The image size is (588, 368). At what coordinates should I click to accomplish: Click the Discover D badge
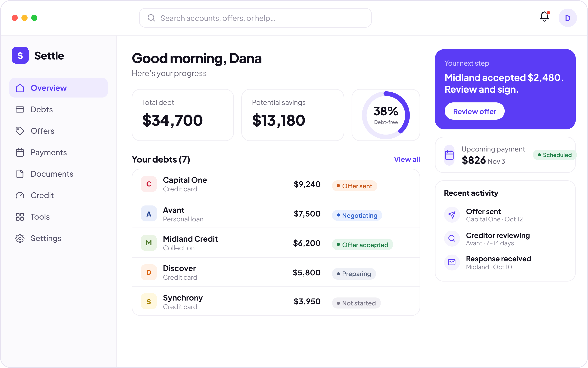[149, 272]
